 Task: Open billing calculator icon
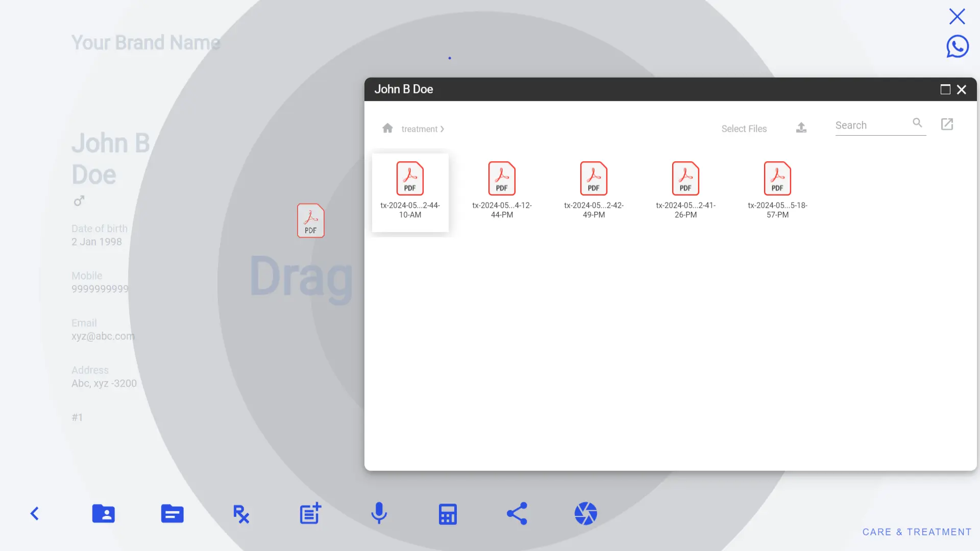[x=448, y=513]
